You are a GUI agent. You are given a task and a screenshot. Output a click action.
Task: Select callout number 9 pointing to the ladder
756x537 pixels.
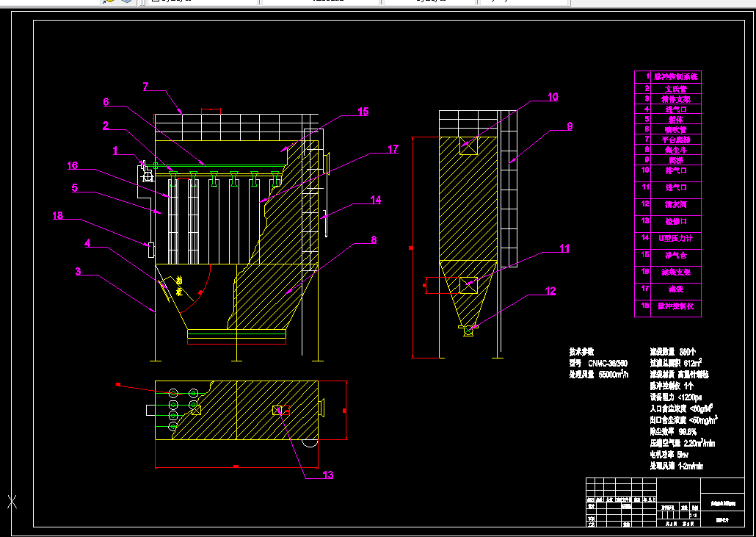pyautogui.click(x=570, y=126)
